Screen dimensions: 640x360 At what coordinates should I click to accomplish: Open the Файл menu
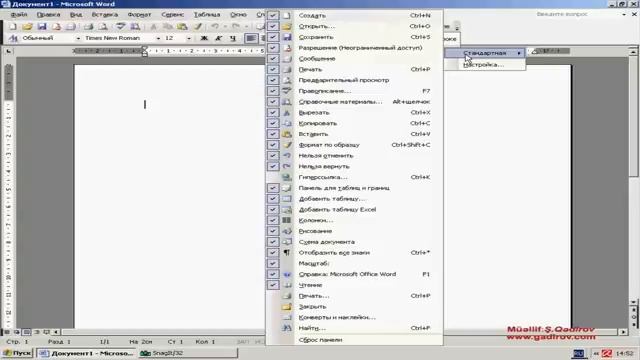(x=19, y=15)
